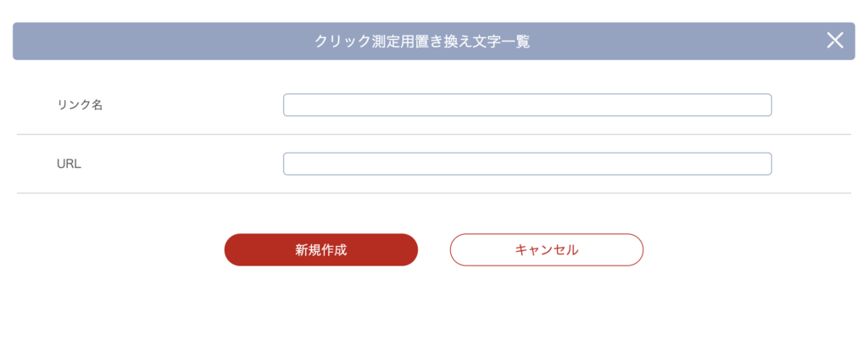Hit the X icon in the header
Viewport: 868px width, 352px height.
pyautogui.click(x=835, y=41)
